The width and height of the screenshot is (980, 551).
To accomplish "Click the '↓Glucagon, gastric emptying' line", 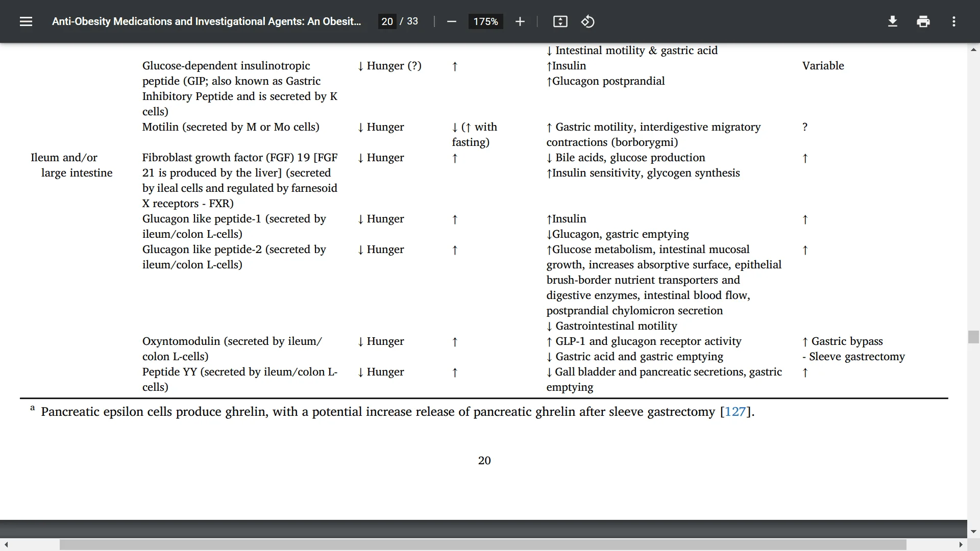I will point(618,234).
